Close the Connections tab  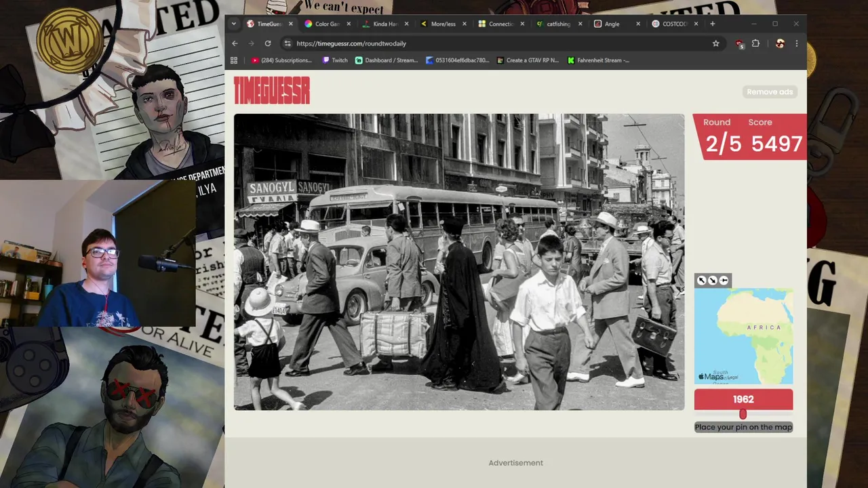click(x=522, y=24)
